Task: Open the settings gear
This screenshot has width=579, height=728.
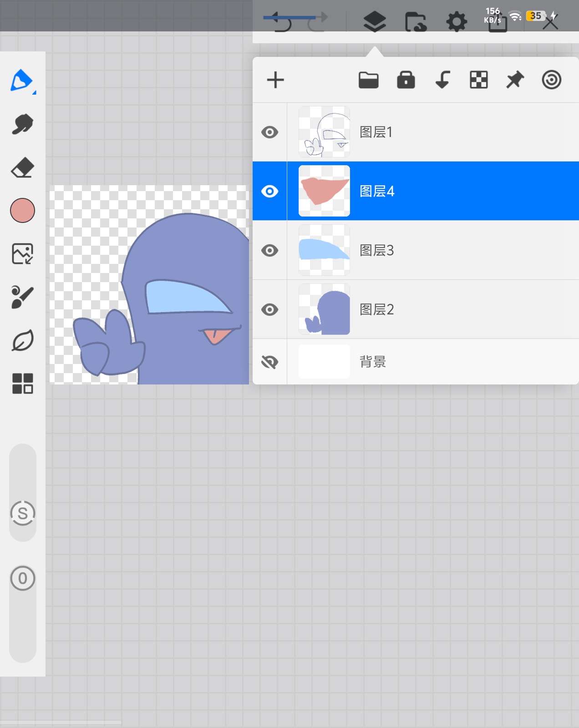Action: pyautogui.click(x=457, y=22)
